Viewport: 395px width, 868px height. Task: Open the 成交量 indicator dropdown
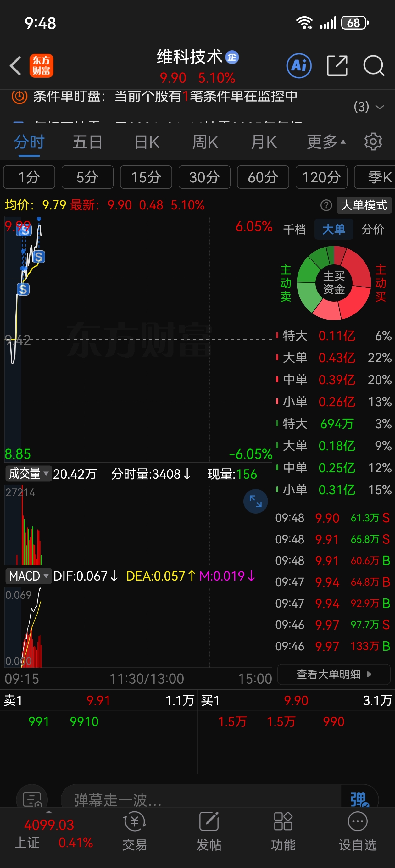click(x=28, y=473)
